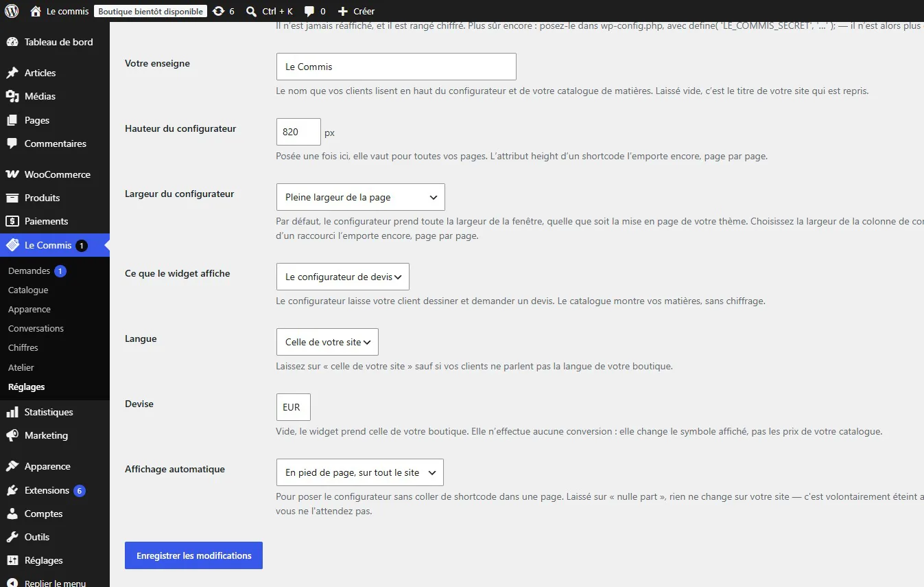The width and height of the screenshot is (924, 587).
Task: Expand the Affichage automatique dropdown
Action: [359, 472]
